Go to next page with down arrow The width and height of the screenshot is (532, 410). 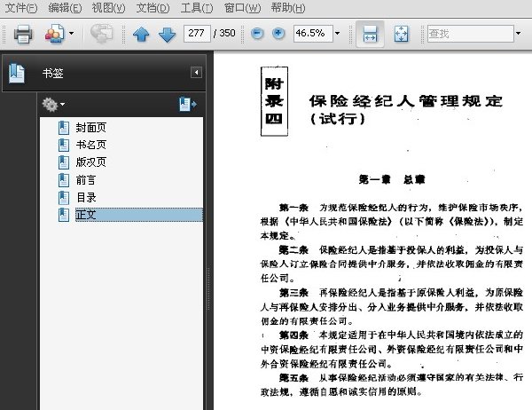(x=167, y=34)
